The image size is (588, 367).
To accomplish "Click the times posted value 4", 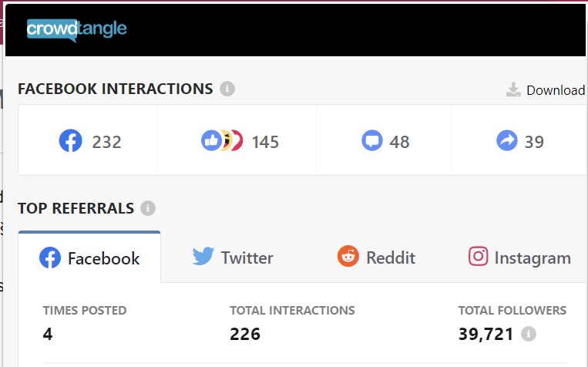I will 48,334.
